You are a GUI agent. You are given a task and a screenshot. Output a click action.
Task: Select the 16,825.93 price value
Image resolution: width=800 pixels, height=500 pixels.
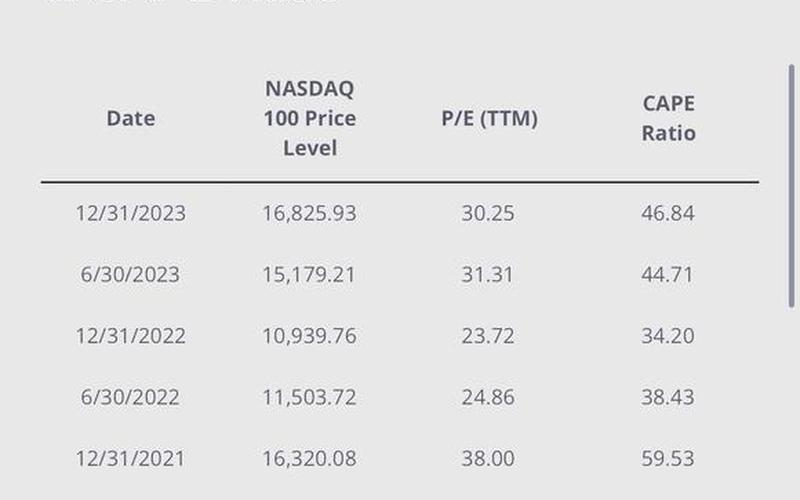point(309,213)
